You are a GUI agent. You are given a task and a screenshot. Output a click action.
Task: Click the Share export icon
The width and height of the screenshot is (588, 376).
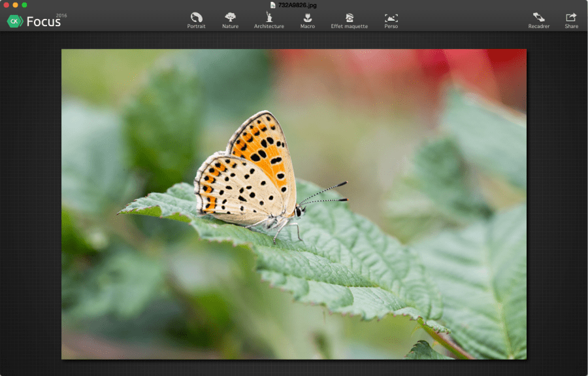pyautogui.click(x=571, y=20)
